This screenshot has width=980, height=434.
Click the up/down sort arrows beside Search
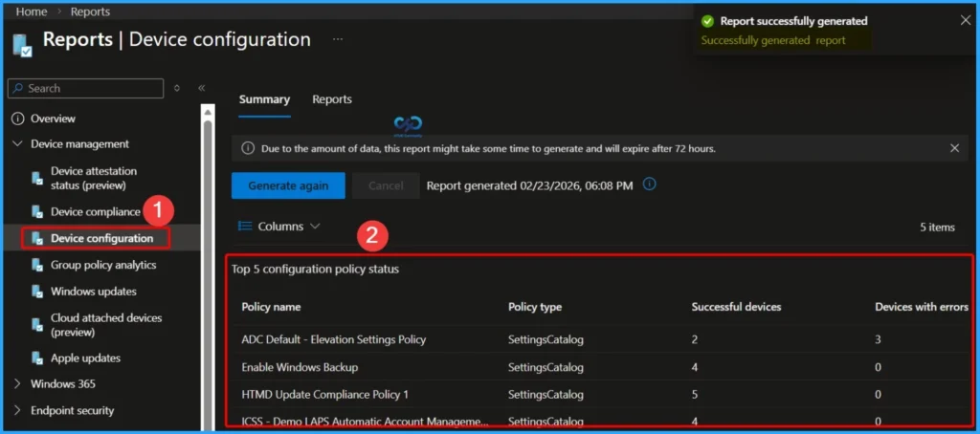[x=177, y=89]
